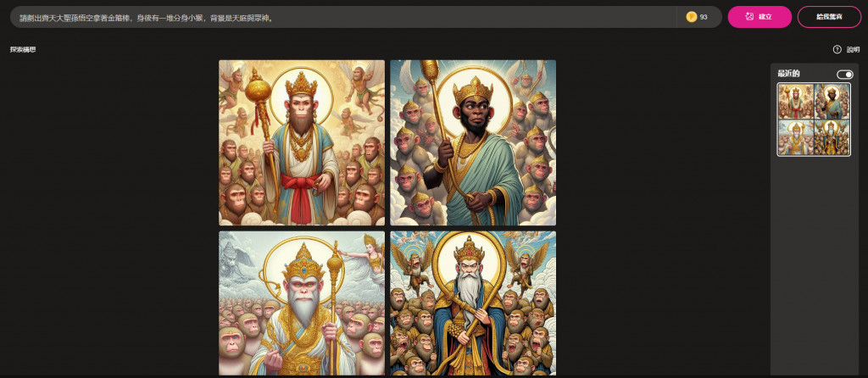868x378 pixels.
Task: Open the bearded figure in blue robe image
Action: point(473,303)
